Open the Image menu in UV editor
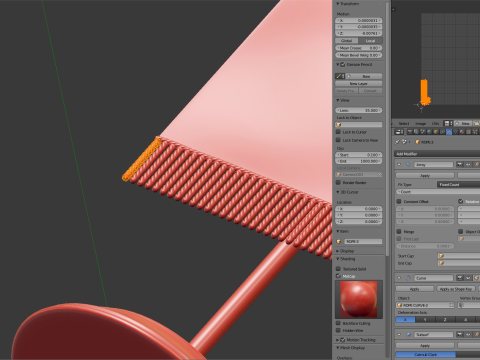Image resolution: width=480 pixels, height=360 pixels. [x=421, y=123]
